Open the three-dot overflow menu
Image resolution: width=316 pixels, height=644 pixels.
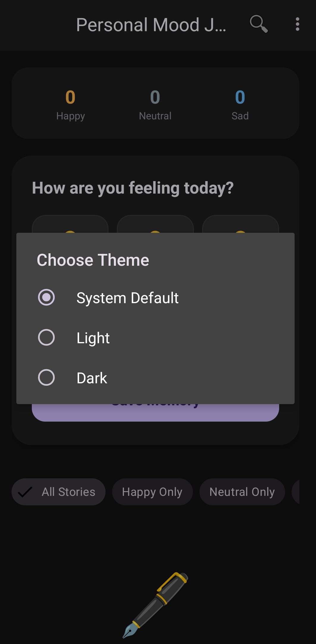pyautogui.click(x=297, y=24)
